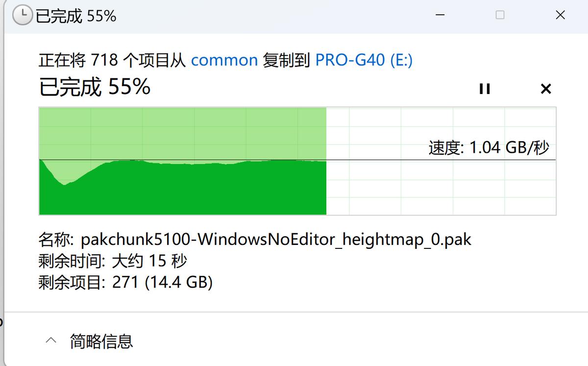Image resolution: width=588 pixels, height=366 pixels.
Task: Click the 正在将 718 个项目从 text
Action: (x=112, y=60)
